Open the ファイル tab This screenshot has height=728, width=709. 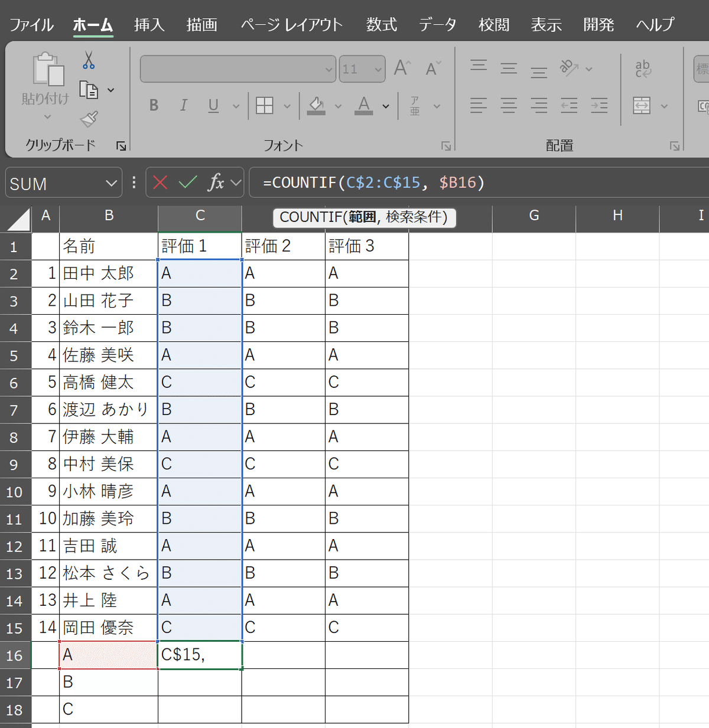31,25
